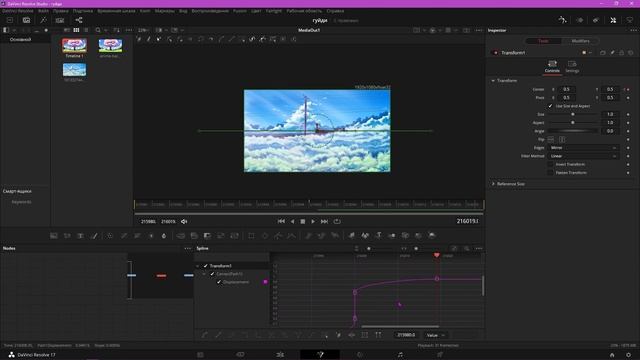Open Inspector options three-dot menu
This screenshot has width=640, height=360.
pos(633,30)
